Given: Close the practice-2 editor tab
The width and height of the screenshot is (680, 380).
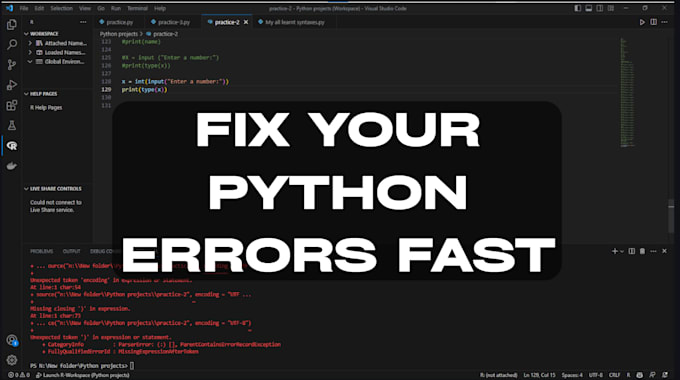Looking at the screenshot, I should 246,22.
